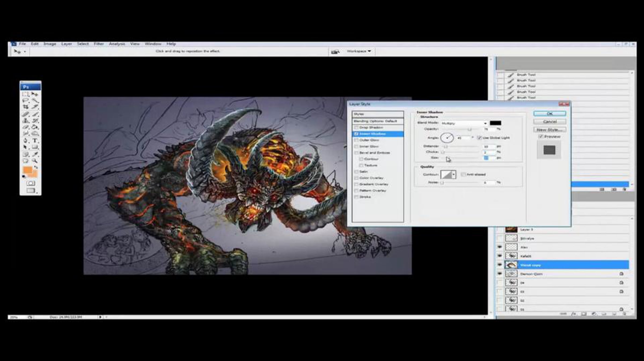644x361 pixels.
Task: Open the tool preset picker arrow
Action: [x=25, y=52]
